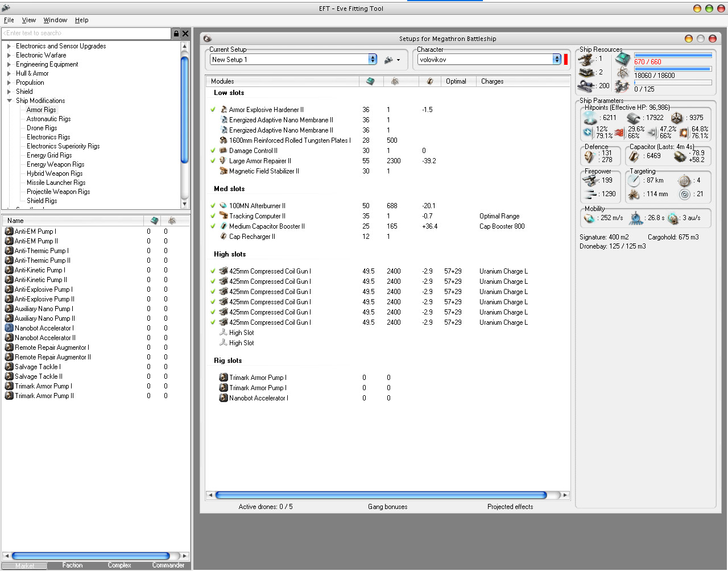Click the Projected effects label

pos(510,507)
